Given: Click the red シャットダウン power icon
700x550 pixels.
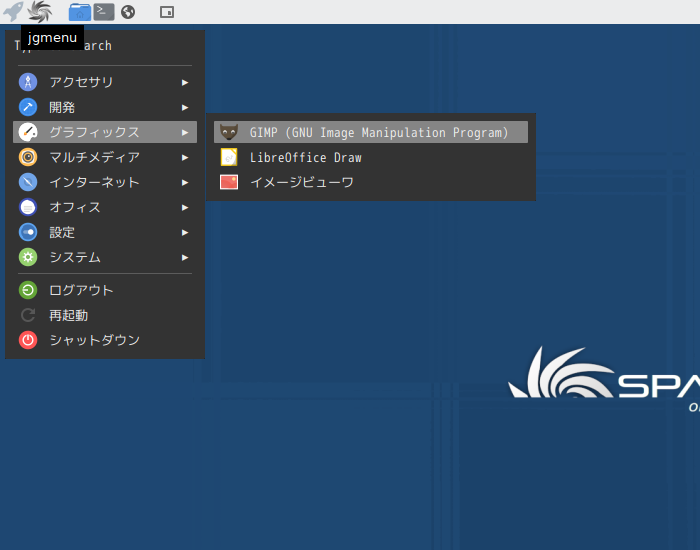Looking at the screenshot, I should click(28, 340).
